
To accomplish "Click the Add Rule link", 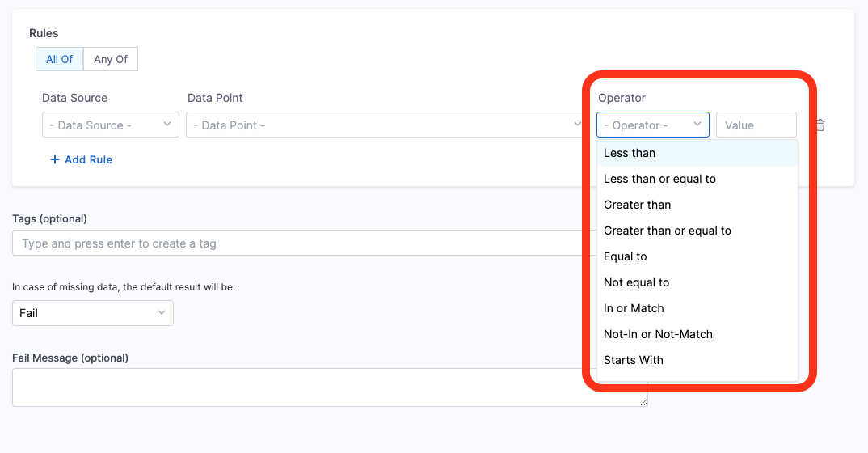I will (88, 159).
